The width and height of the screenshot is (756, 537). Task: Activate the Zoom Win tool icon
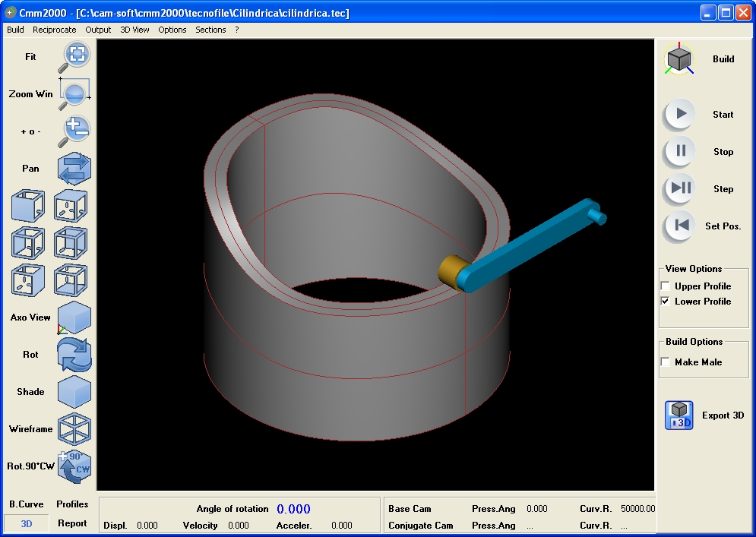[74, 94]
